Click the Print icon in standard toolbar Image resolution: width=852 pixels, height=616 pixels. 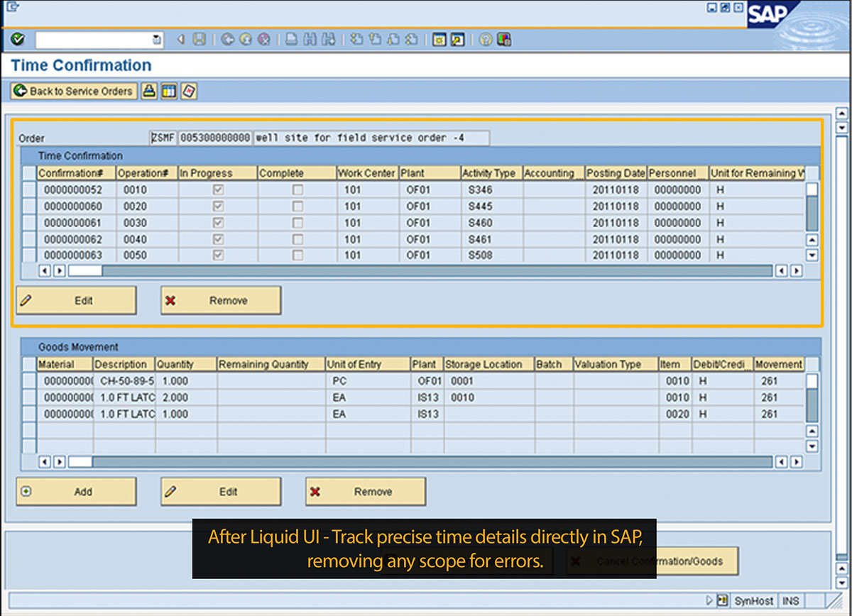coord(291,40)
